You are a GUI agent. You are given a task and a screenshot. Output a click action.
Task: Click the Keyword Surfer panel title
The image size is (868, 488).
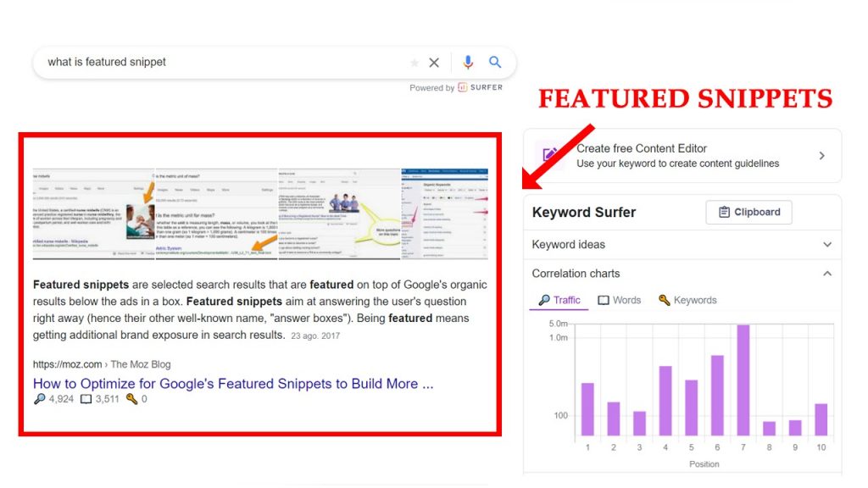[583, 212]
